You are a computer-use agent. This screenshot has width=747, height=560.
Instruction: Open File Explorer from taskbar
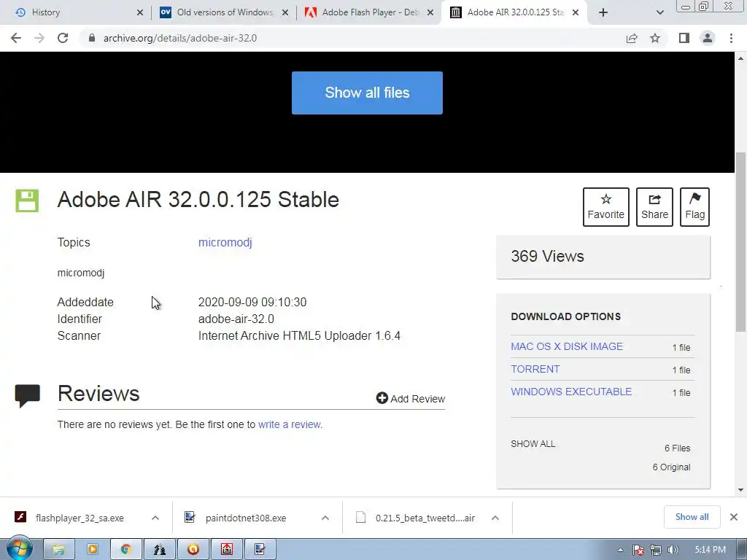tap(59, 550)
